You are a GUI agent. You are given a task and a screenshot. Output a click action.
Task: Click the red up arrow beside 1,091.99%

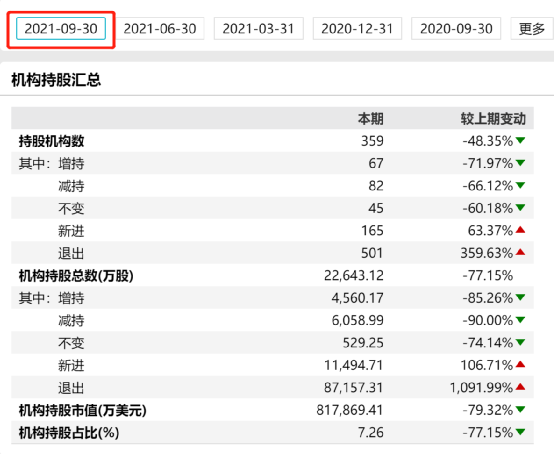click(520, 387)
